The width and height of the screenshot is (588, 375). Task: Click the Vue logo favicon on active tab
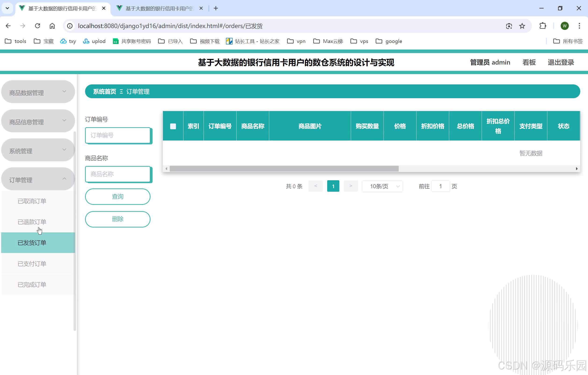pyautogui.click(x=22, y=8)
